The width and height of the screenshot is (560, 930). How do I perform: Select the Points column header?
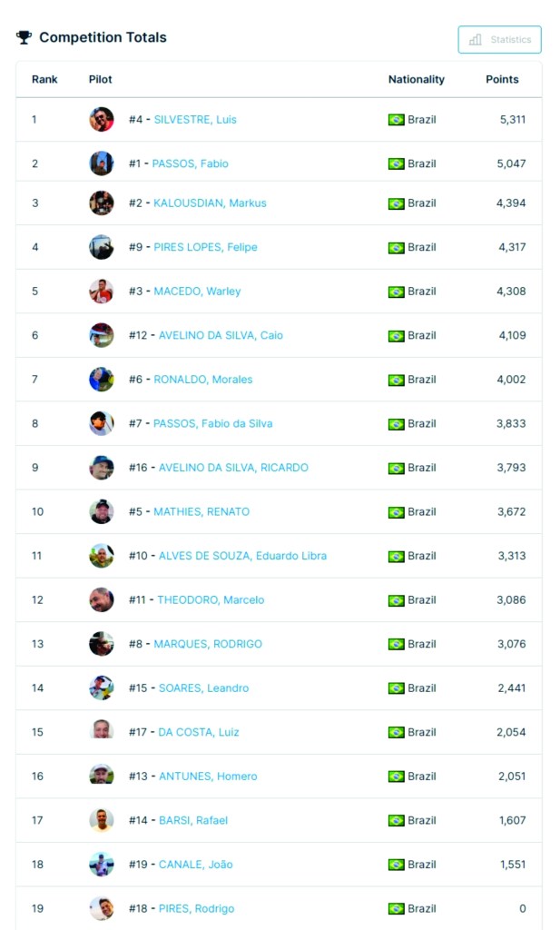[502, 80]
